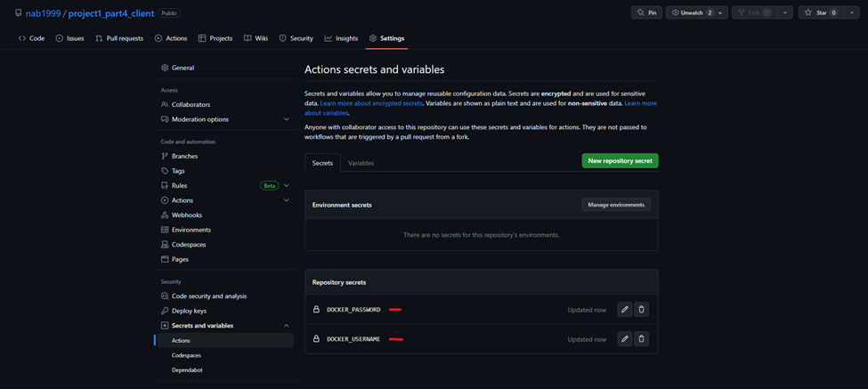Open the Insights repository tab
Image resolution: width=868 pixels, height=389 pixels.
pyautogui.click(x=341, y=38)
